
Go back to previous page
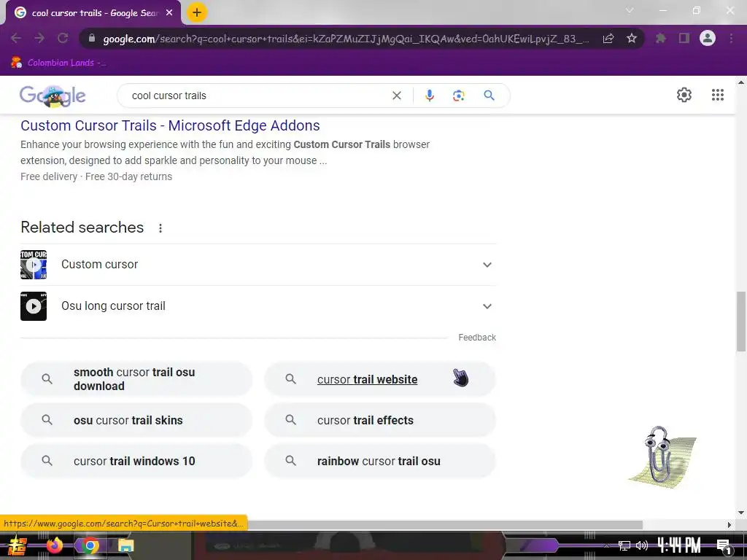point(16,38)
